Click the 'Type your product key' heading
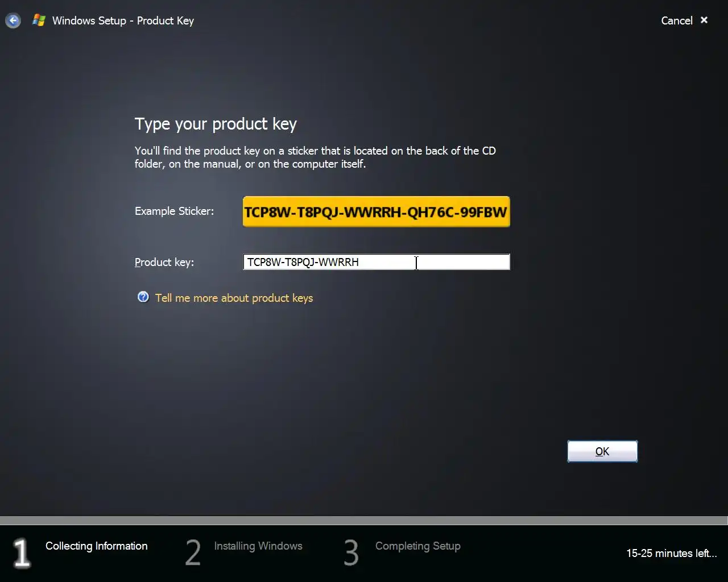The height and width of the screenshot is (582, 728). (x=216, y=124)
